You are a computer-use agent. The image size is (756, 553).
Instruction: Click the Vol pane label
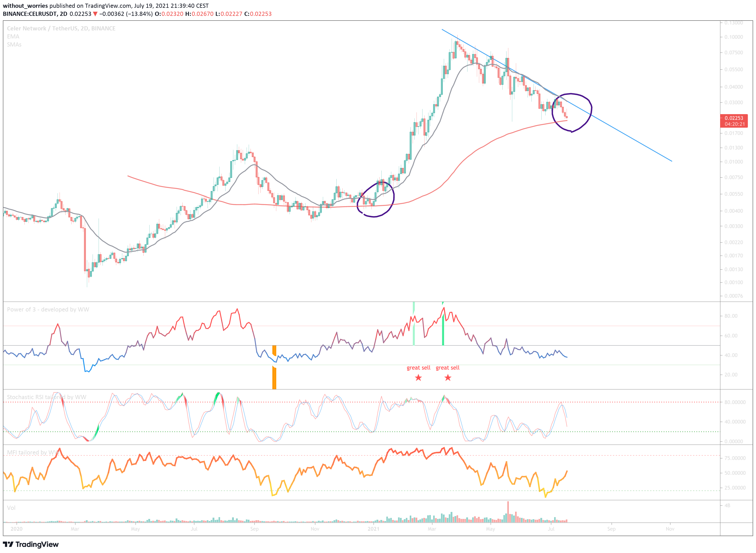tap(11, 508)
